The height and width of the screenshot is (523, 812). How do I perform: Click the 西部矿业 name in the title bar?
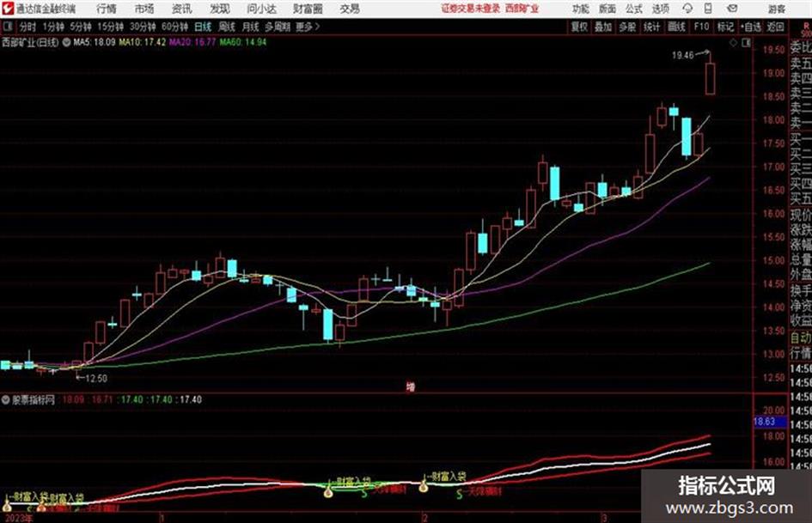522,9
